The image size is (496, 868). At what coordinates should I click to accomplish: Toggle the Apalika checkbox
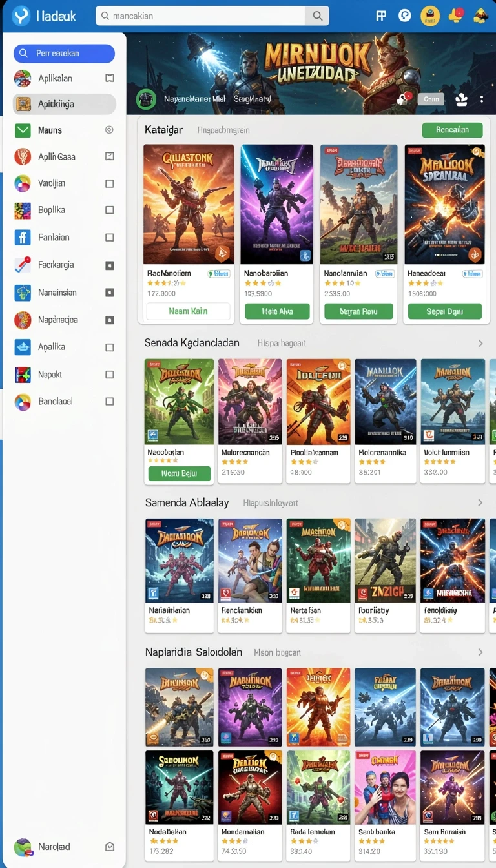tap(110, 347)
